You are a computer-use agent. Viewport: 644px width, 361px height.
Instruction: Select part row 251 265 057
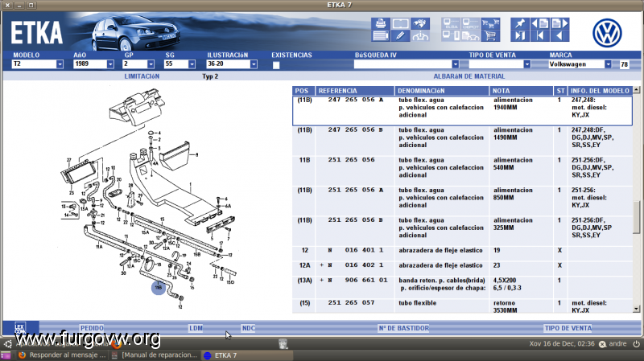(462, 306)
